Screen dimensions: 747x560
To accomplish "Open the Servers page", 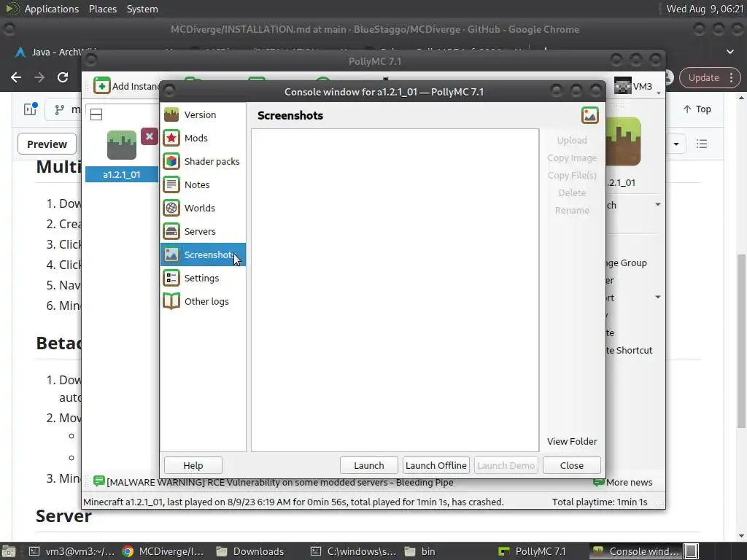I will click(x=203, y=231).
